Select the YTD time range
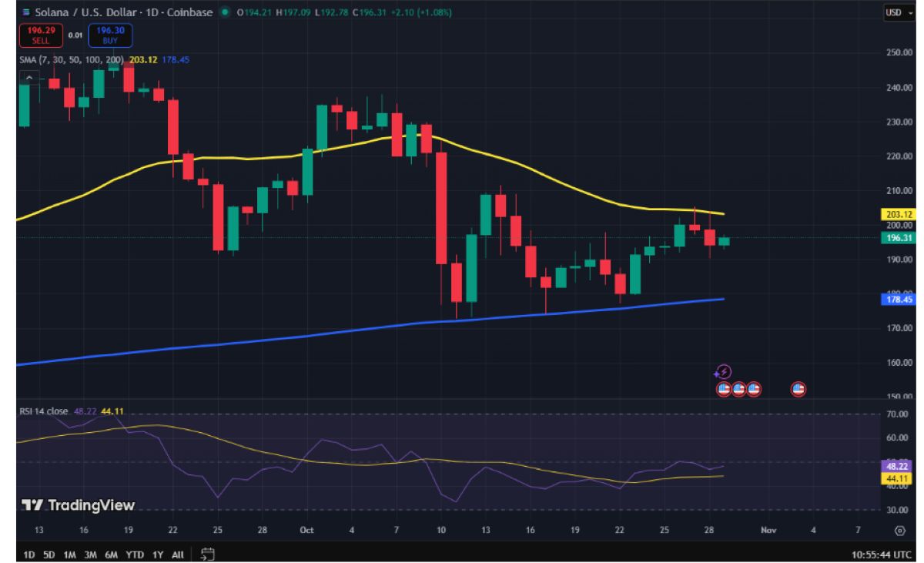 click(x=135, y=554)
